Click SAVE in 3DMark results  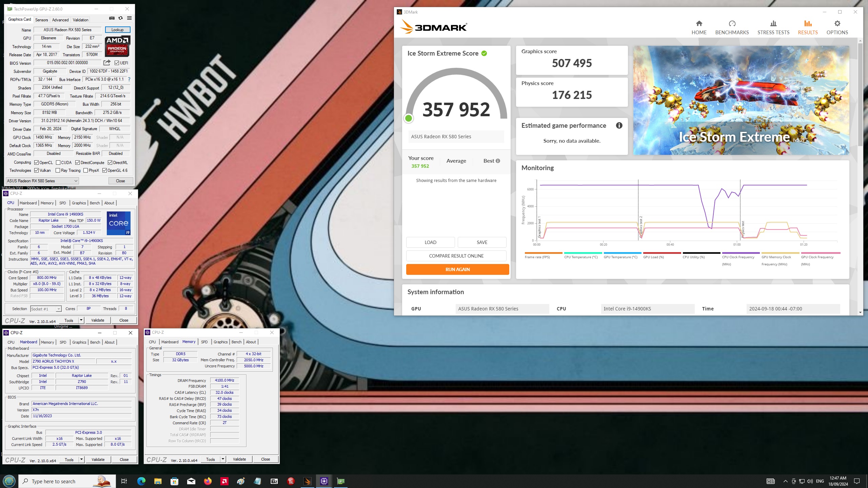pyautogui.click(x=482, y=242)
